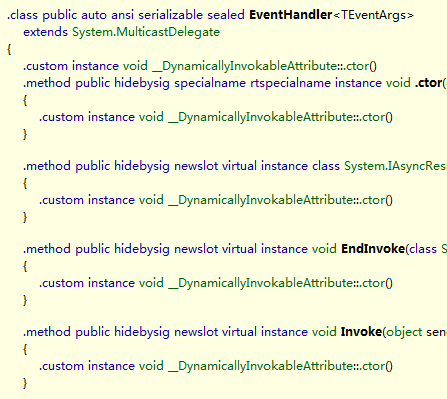The image size is (447, 399).
Task: Click the bold .ctor method name
Action: point(428,83)
